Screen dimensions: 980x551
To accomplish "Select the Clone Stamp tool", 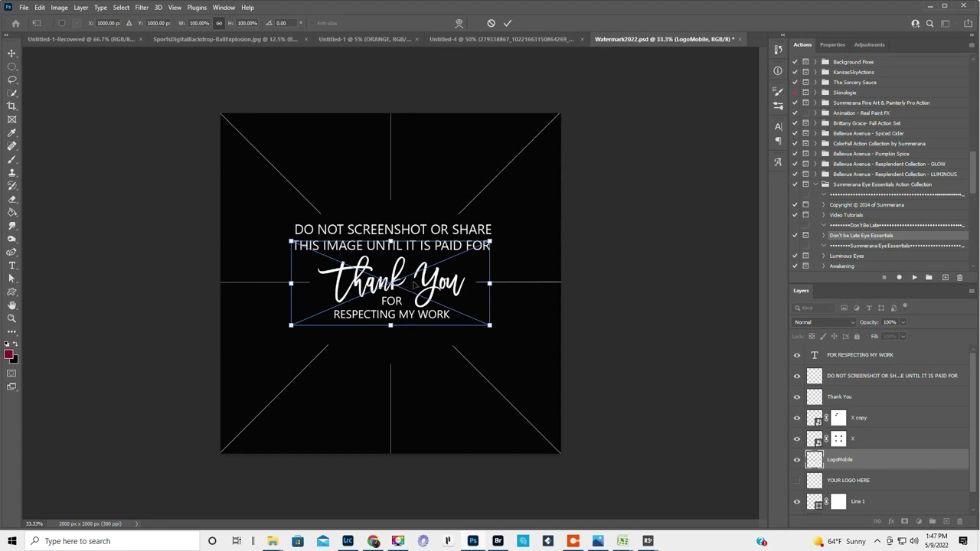I will pos(11,172).
